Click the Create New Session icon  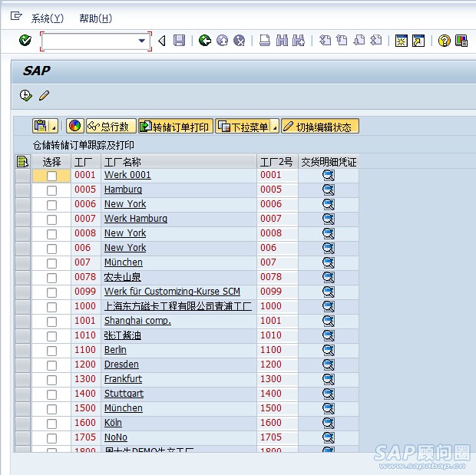pyautogui.click(x=401, y=41)
